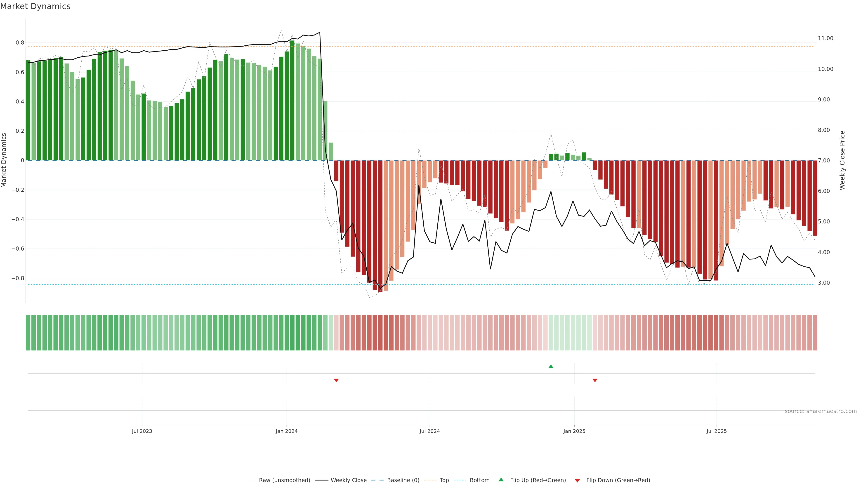
Task: Click the Jul 2024 axis label
Action: click(430, 432)
